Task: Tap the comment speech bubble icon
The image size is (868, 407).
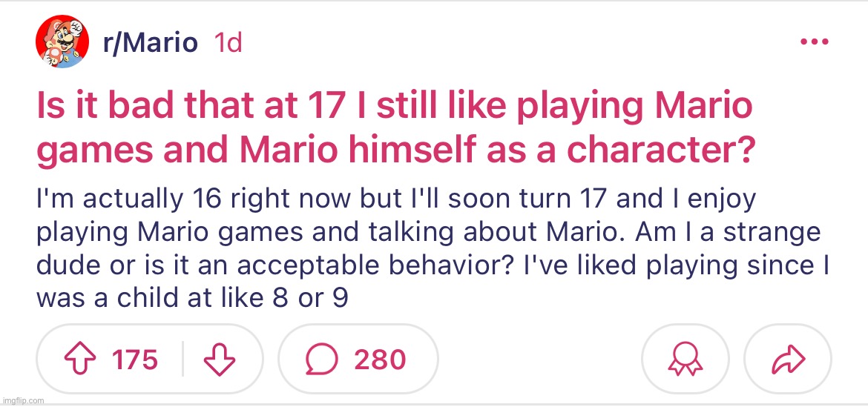Action: point(322,360)
